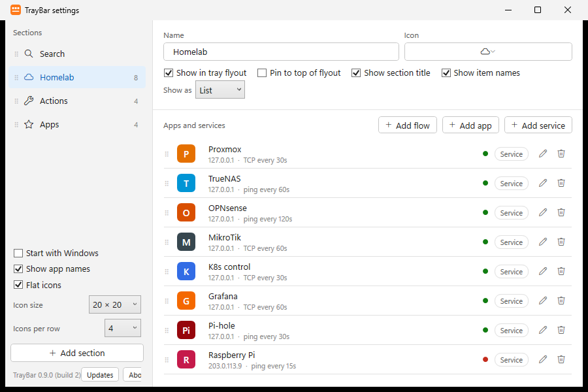Viewport: 588px width, 392px height.
Task: Open the Apps section
Action: coord(77,125)
